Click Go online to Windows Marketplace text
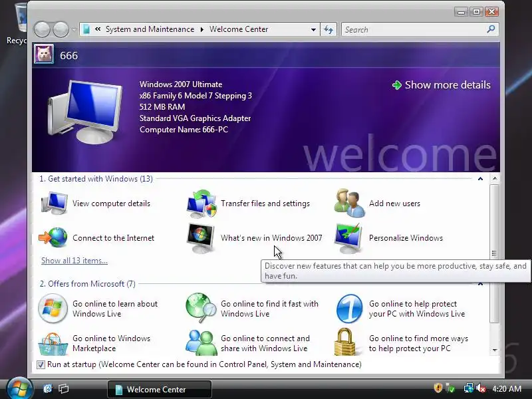 tap(111, 343)
